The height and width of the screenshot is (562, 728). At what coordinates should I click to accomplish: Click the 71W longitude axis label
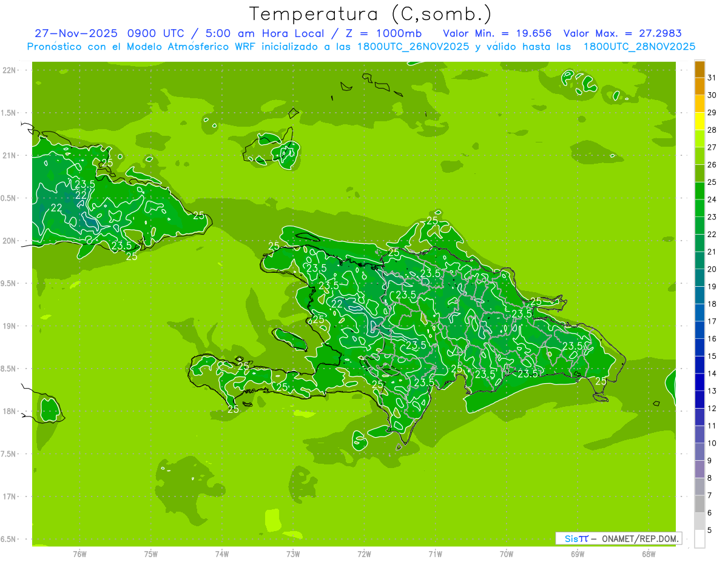(x=435, y=554)
